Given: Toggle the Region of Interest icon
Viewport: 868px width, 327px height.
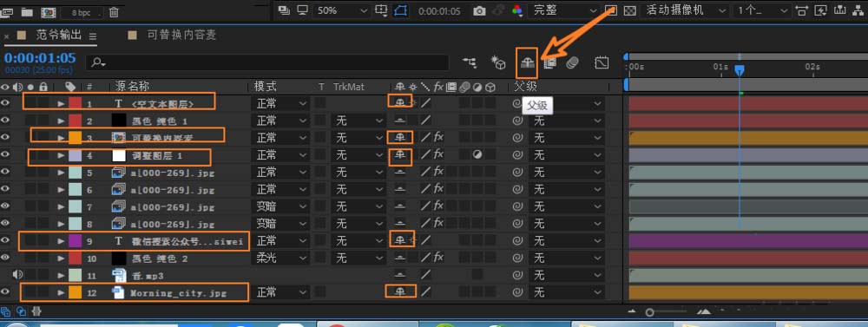Looking at the screenshot, I should (610, 10).
